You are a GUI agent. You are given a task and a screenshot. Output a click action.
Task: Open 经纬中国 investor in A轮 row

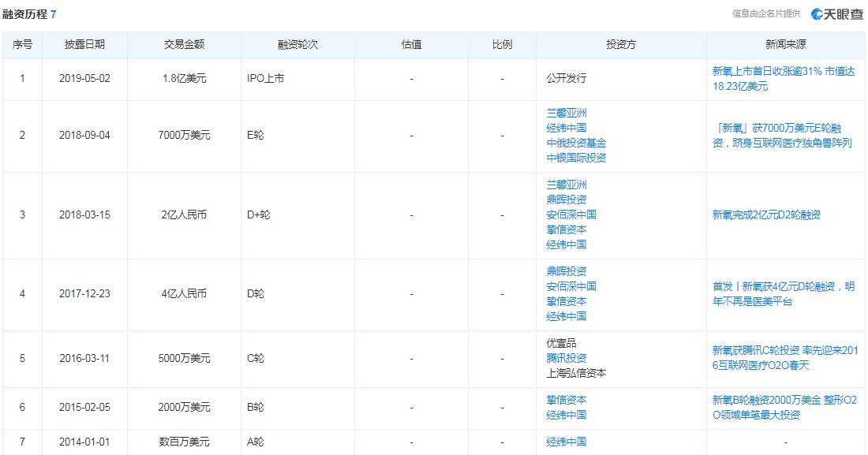pos(567,442)
